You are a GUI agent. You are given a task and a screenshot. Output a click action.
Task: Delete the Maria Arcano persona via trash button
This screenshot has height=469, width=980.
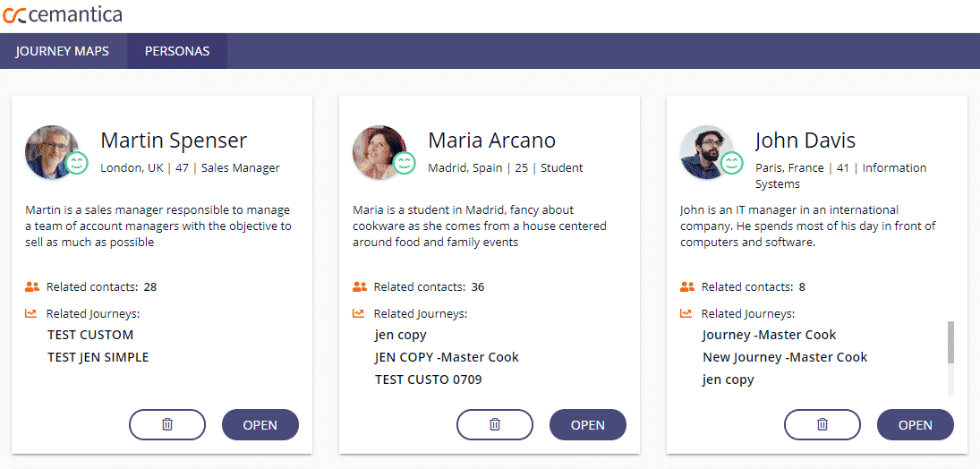[494, 424]
